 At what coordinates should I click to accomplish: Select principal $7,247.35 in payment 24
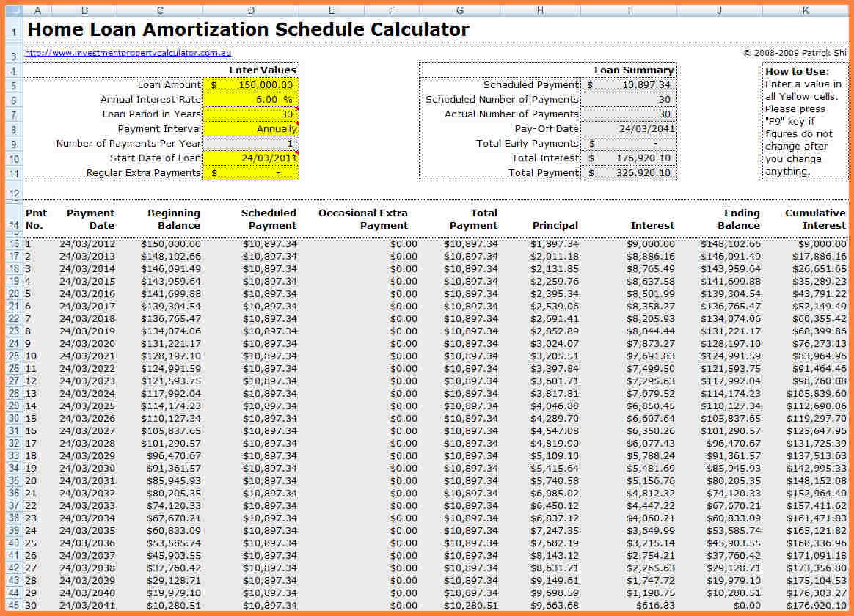pos(555,531)
